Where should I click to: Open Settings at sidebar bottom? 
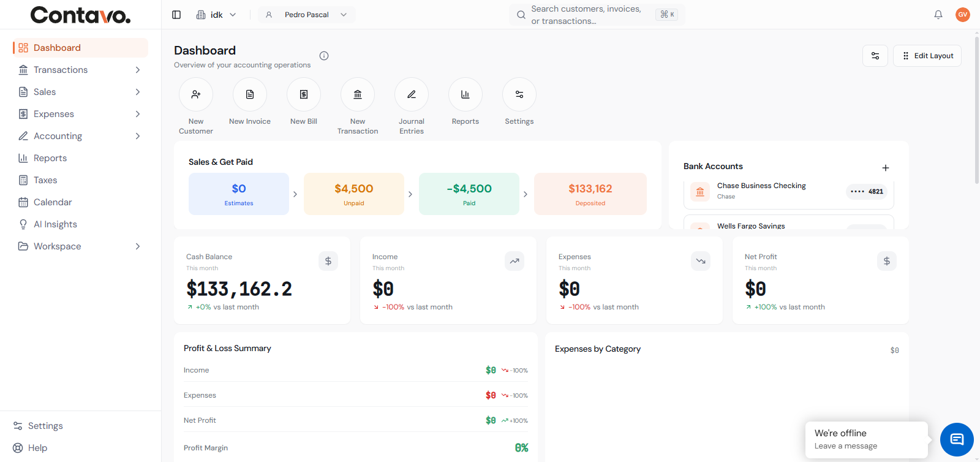tap(38, 426)
